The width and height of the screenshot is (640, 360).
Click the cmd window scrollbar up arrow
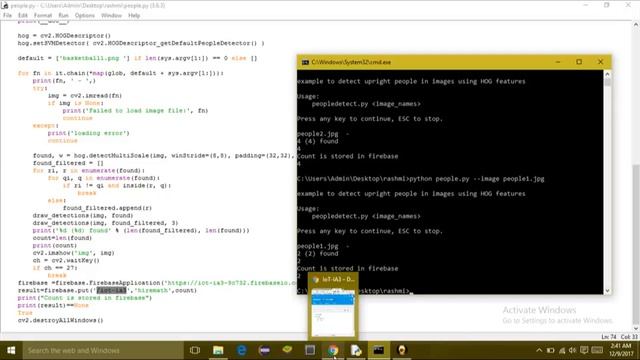[x=607, y=74]
